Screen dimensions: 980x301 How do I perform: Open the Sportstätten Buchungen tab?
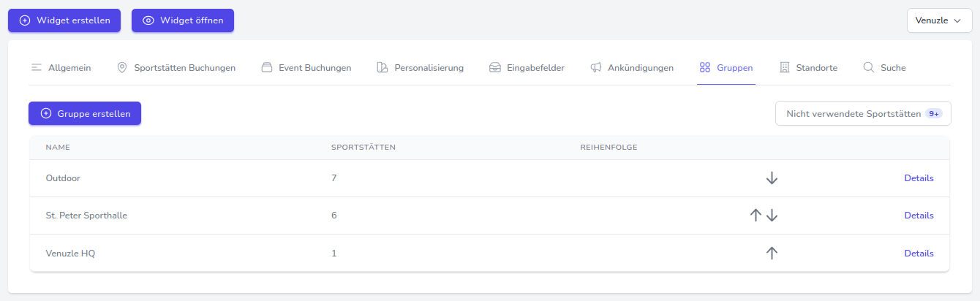176,68
